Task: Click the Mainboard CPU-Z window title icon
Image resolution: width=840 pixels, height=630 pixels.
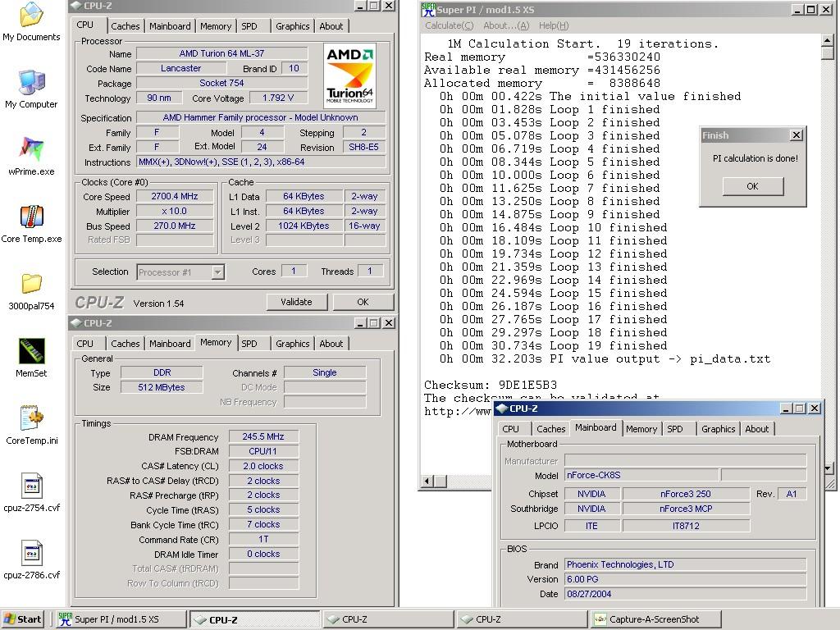Action: (x=501, y=409)
